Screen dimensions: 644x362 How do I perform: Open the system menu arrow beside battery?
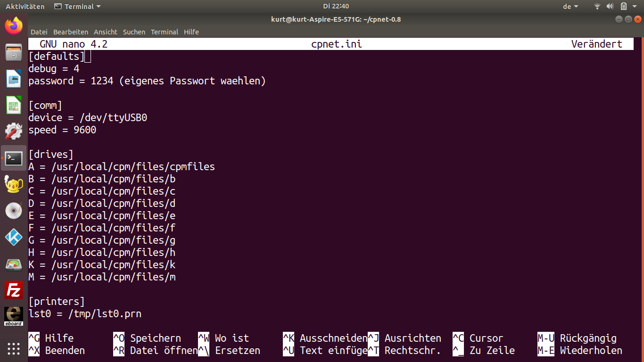pos(635,7)
